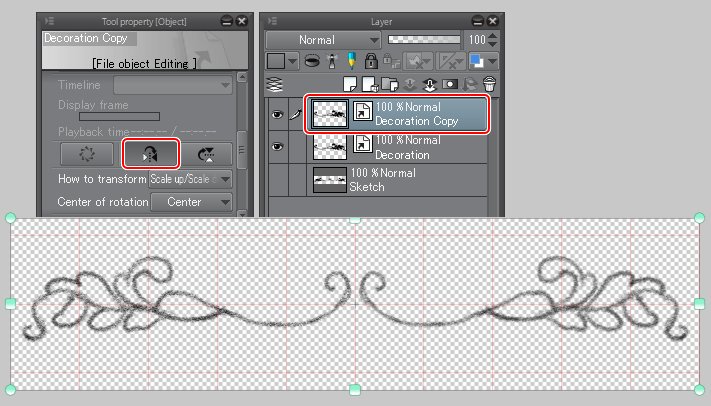Click the Tool property scrollbar thumb
Image resolution: width=711 pixels, height=406 pixels.
242,150
